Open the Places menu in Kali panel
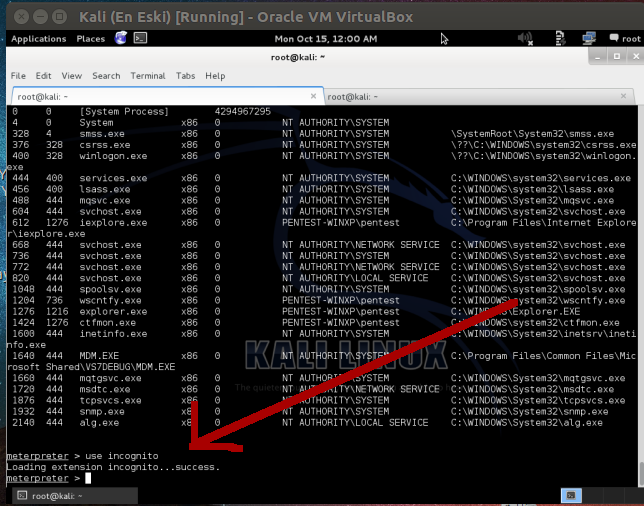This screenshot has height=506, width=644. pos(91,39)
